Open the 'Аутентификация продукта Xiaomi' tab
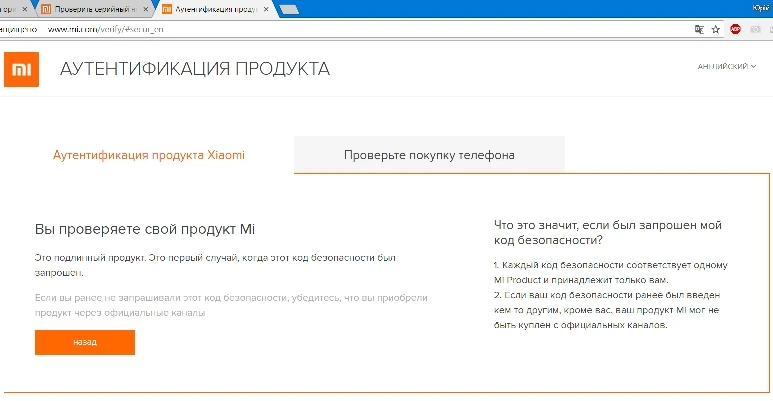This screenshot has height=401, width=773. point(148,155)
